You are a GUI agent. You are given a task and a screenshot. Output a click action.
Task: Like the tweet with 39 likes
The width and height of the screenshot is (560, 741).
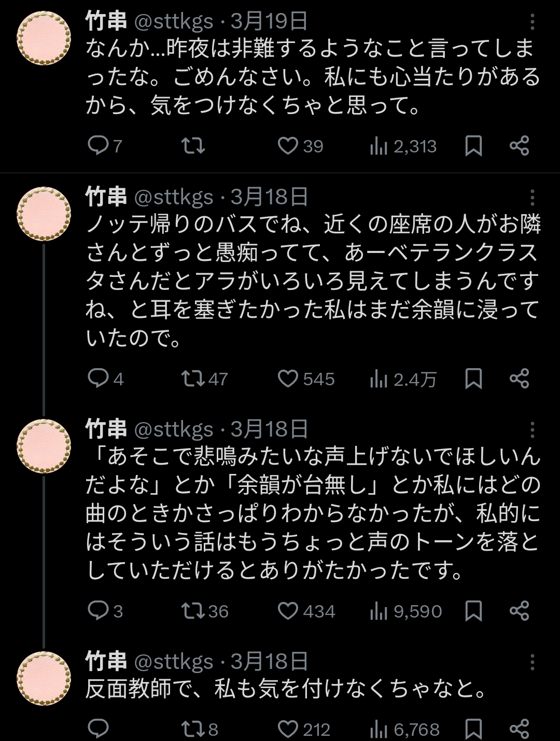click(288, 146)
